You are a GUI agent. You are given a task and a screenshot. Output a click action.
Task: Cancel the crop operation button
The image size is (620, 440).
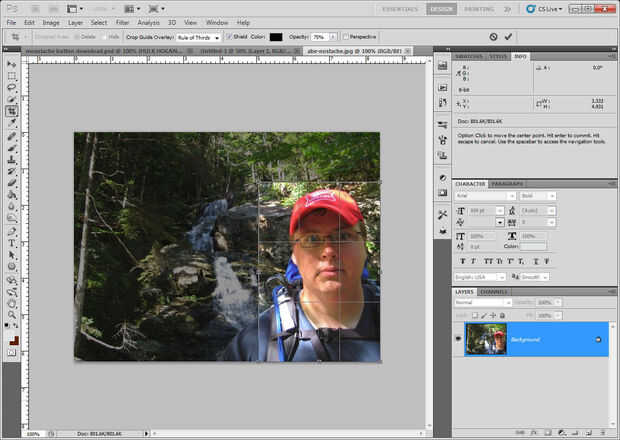(493, 37)
